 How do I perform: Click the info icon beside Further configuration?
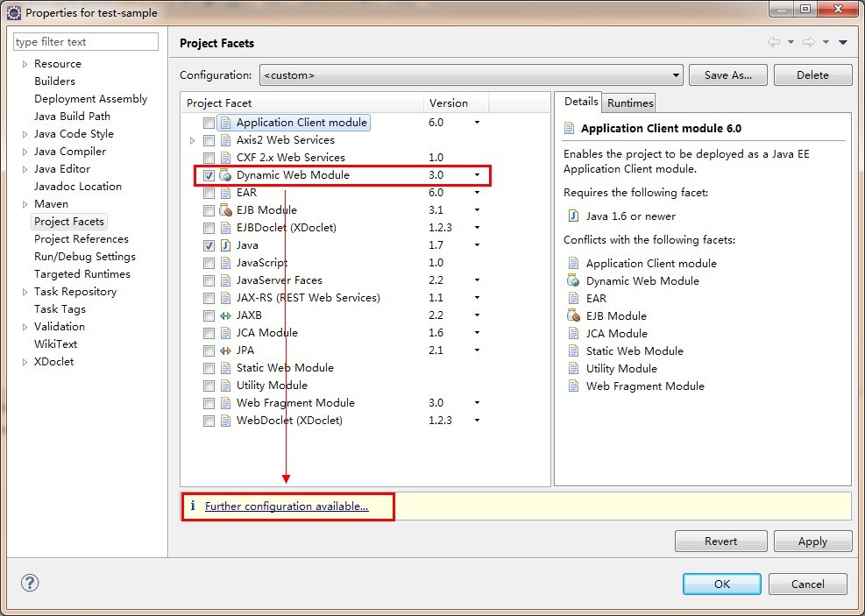coord(193,506)
